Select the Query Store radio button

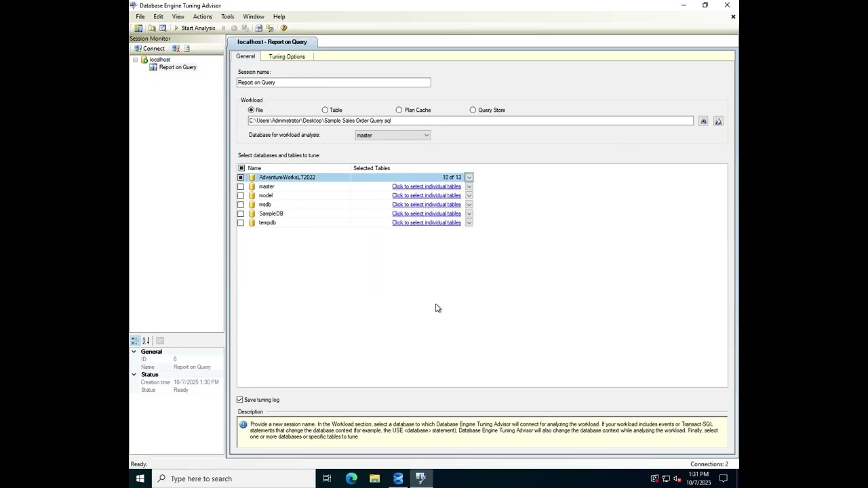click(x=473, y=110)
